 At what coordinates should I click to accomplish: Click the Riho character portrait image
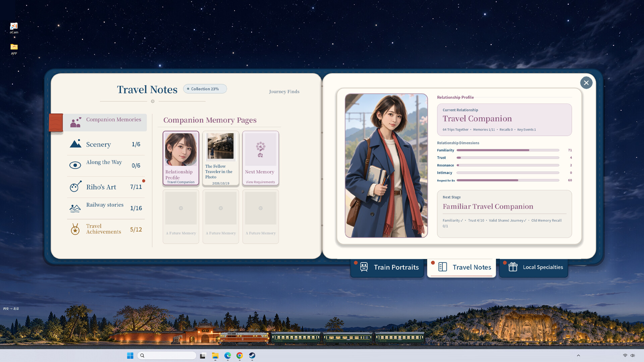386,166
